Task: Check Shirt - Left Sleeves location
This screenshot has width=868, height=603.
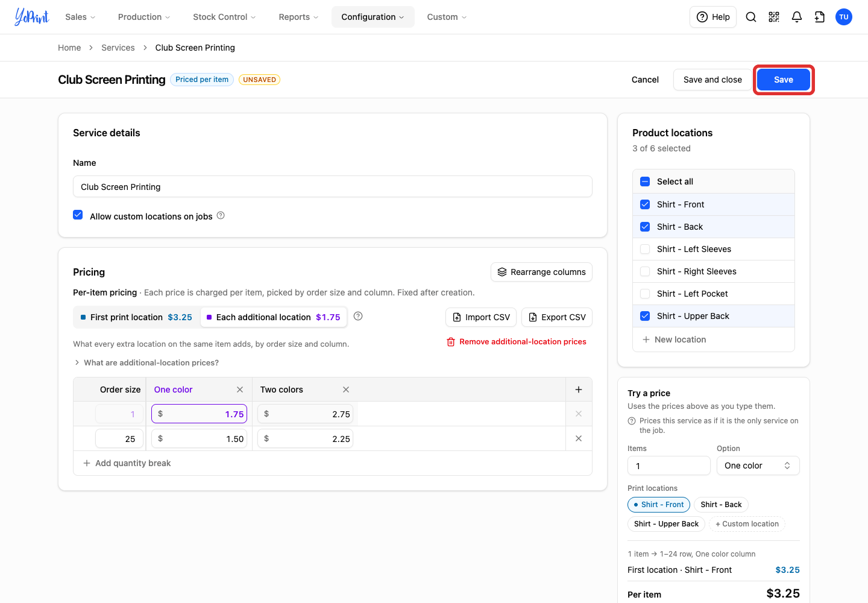Action: 645,249
